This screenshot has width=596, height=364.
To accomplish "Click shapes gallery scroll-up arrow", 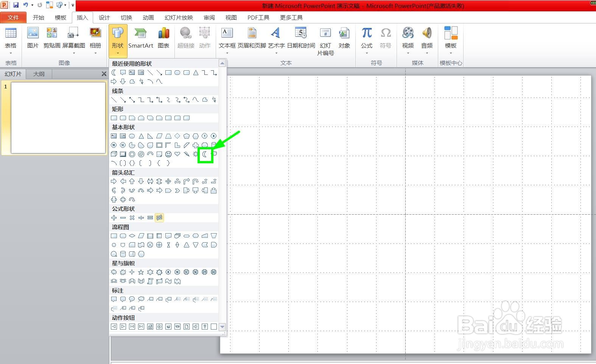I will (223, 63).
